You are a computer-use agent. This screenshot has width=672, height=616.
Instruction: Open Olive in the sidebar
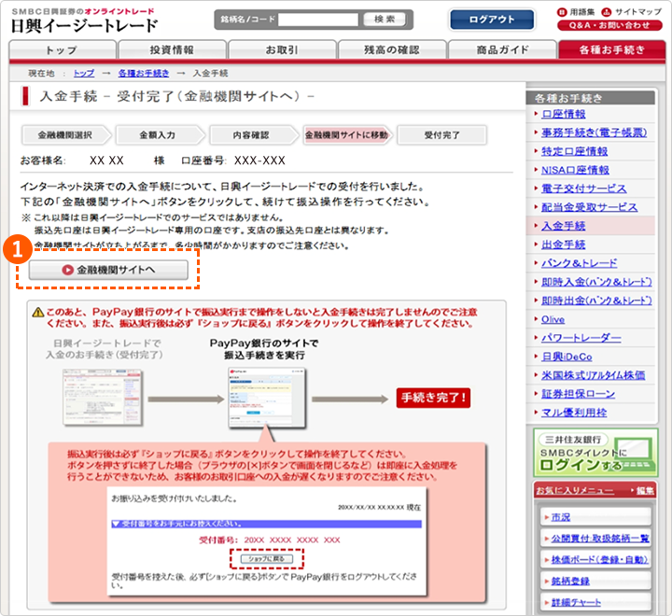tap(553, 319)
